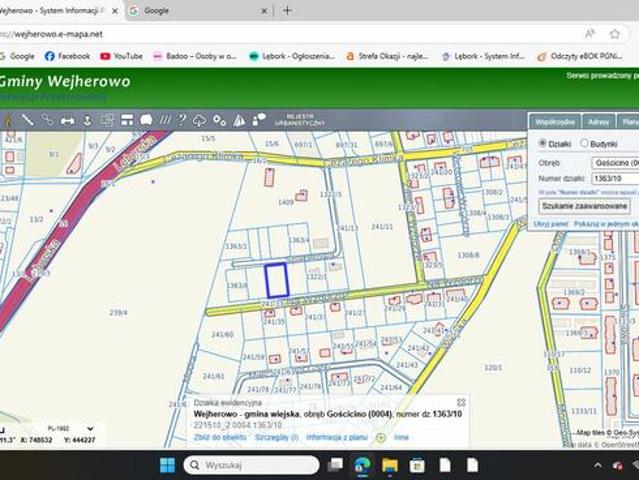Click the anchor icon in map toolbar

tap(87, 119)
